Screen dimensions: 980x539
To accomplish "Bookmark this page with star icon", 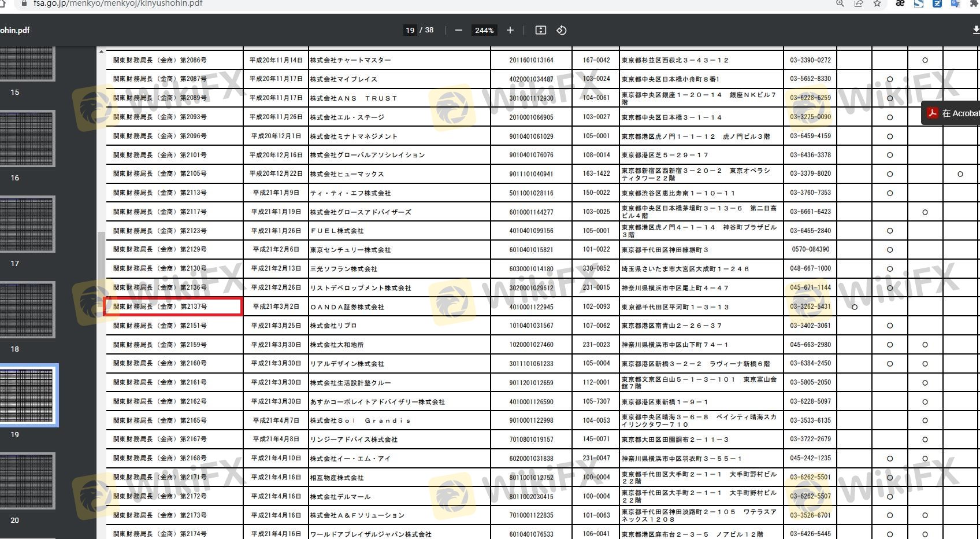I will tap(877, 3).
